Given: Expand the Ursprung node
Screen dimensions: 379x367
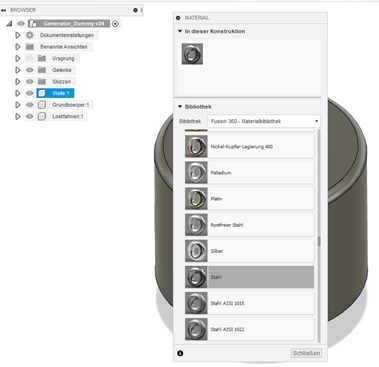Looking at the screenshot, I should point(18,58).
